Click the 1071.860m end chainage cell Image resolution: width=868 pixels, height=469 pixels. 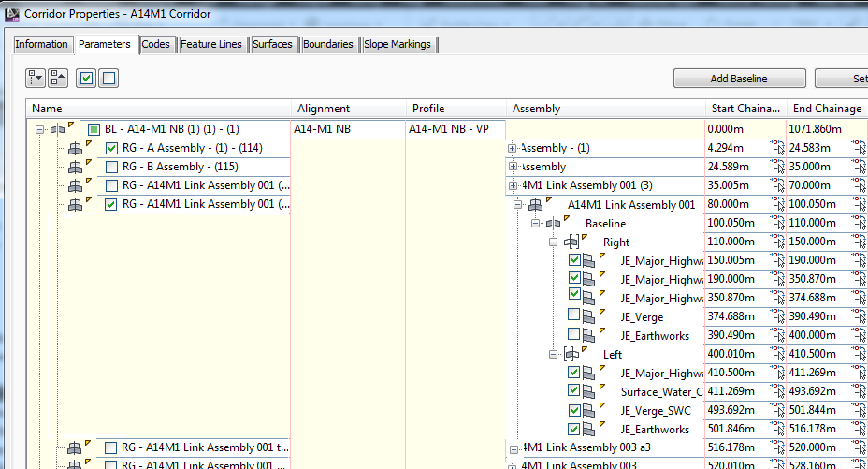tap(827, 129)
